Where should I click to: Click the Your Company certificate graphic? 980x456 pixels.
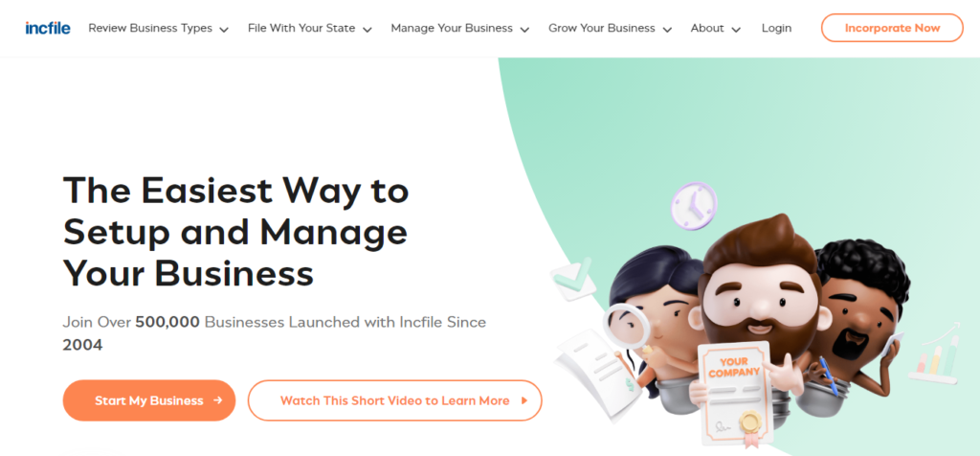(734, 393)
